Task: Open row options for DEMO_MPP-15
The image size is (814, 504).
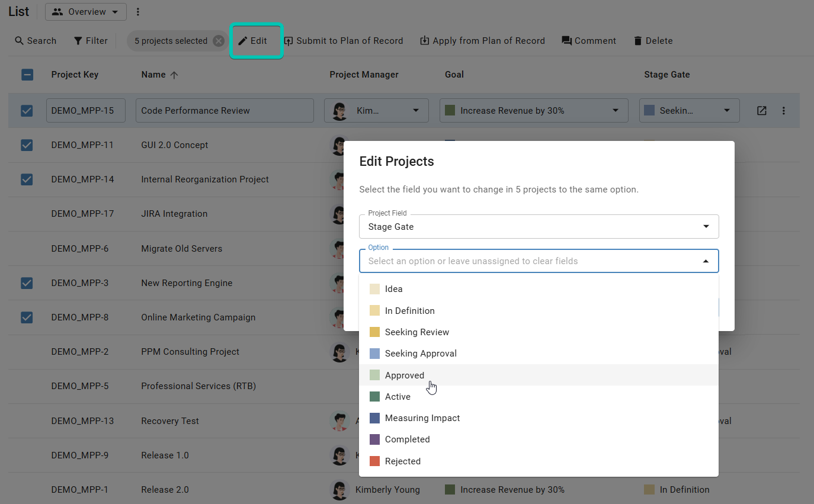Action: click(784, 111)
